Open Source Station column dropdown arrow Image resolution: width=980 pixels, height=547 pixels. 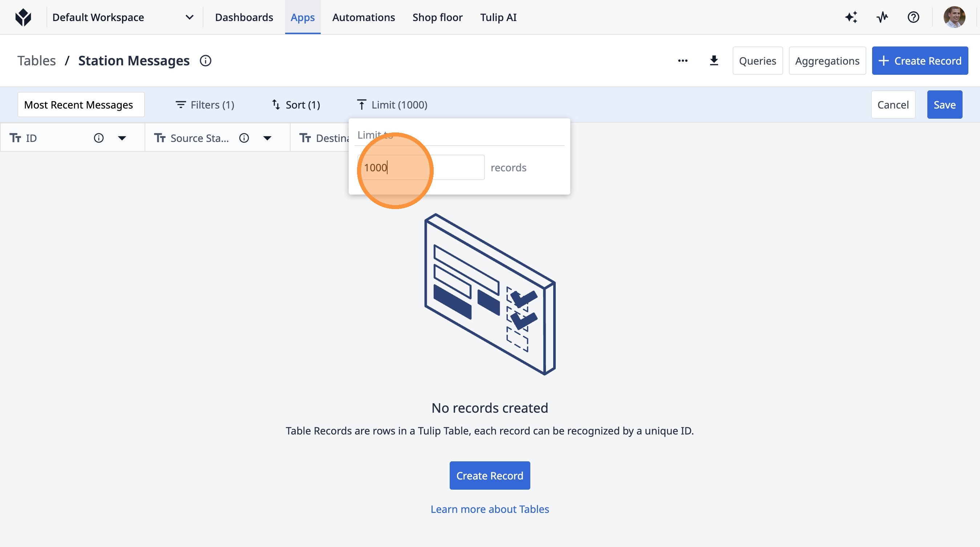coord(267,138)
